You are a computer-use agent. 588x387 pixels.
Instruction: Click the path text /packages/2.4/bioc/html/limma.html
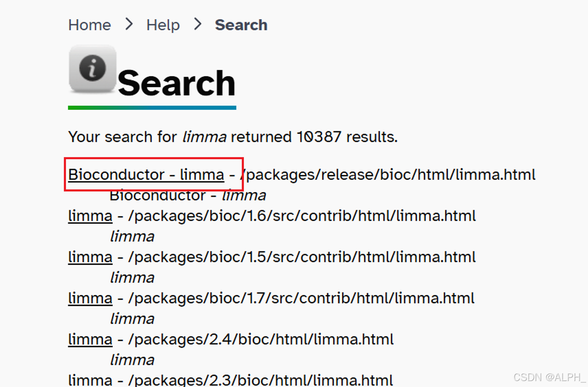[x=261, y=339]
